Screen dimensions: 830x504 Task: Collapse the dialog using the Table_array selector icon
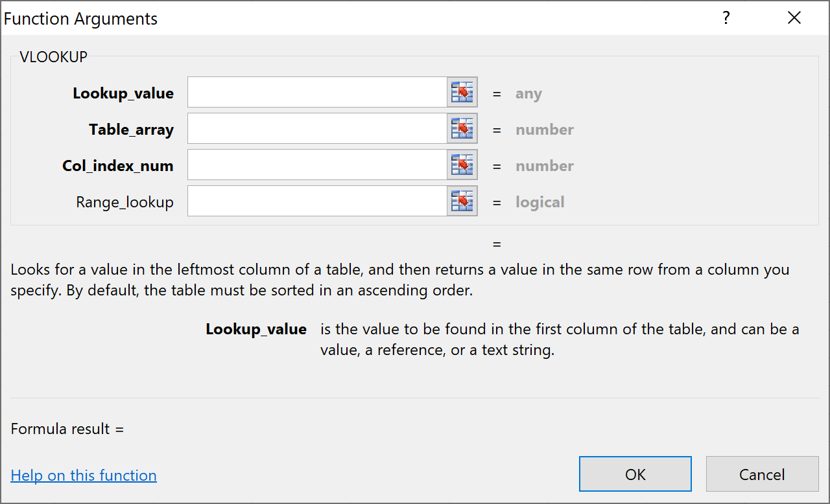462,129
